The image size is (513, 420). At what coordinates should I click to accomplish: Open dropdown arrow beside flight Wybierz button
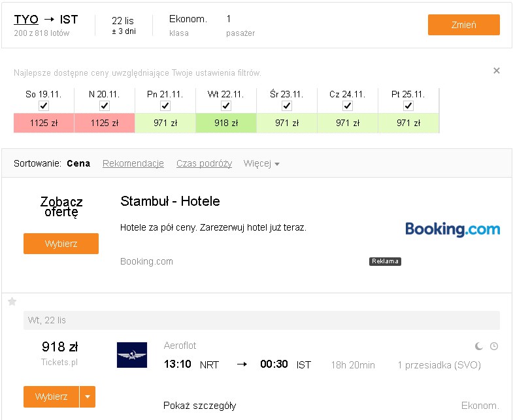click(x=88, y=396)
